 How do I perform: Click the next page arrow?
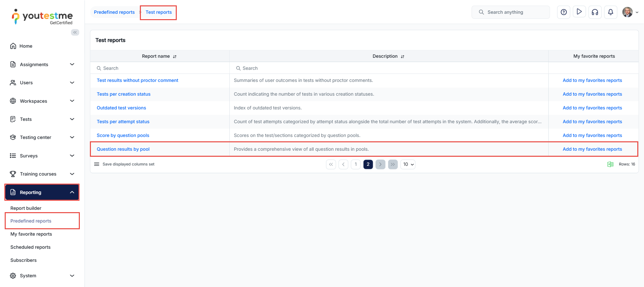[x=380, y=164]
